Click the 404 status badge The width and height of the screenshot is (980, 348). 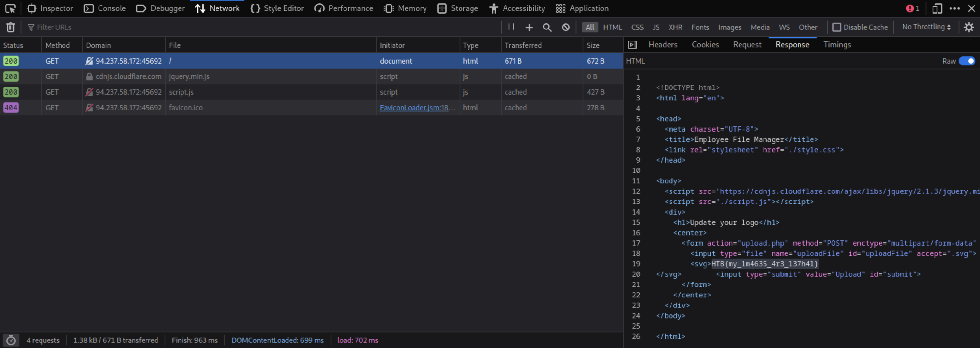[11, 108]
